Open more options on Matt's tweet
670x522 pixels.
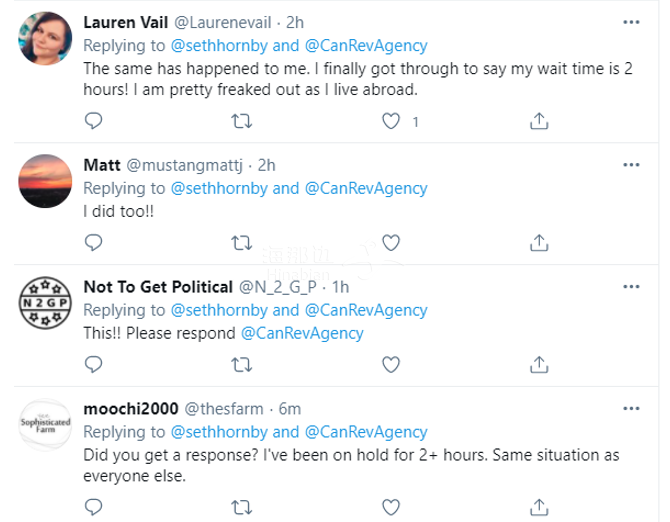coord(631,164)
